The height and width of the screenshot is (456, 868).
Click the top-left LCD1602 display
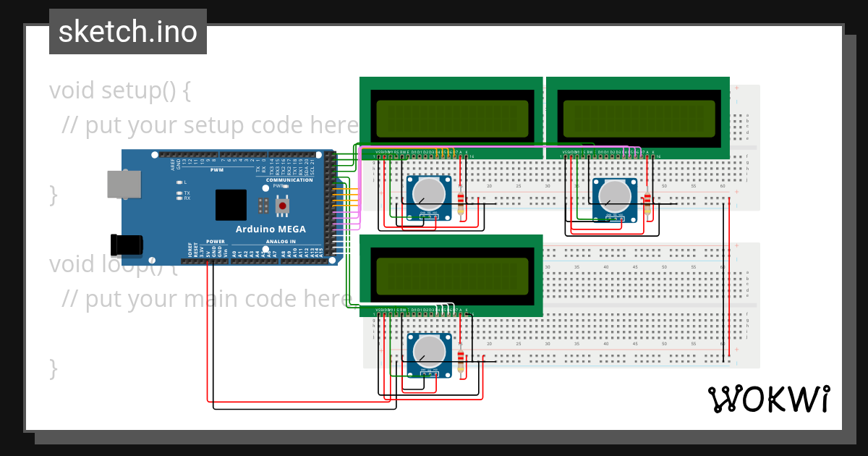452,116
